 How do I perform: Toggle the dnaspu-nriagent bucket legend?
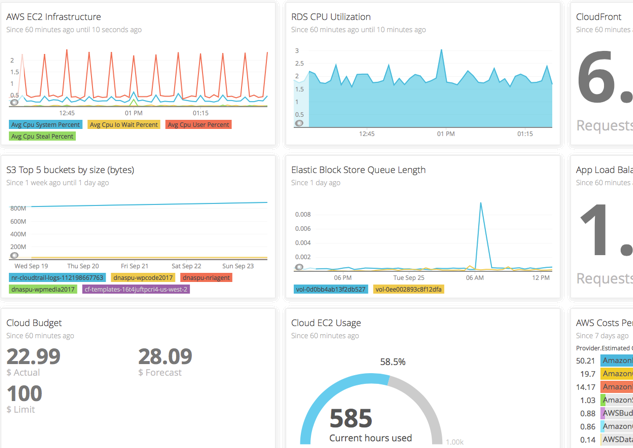(206, 278)
